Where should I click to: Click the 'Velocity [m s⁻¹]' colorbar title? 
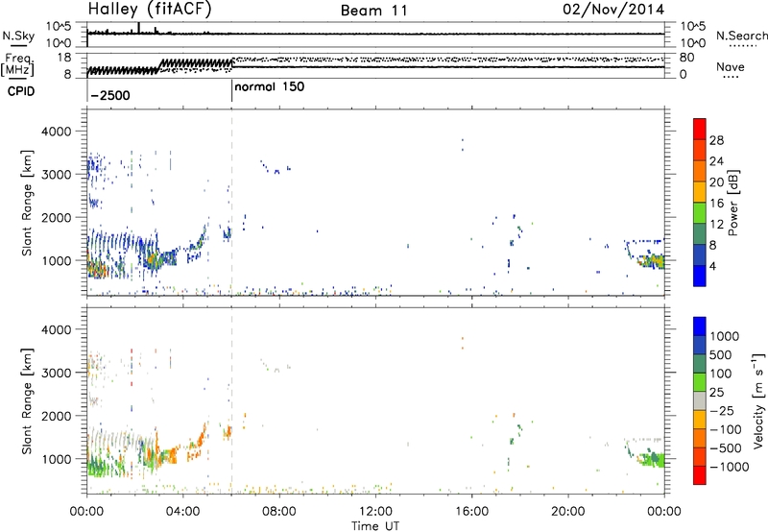(758, 400)
